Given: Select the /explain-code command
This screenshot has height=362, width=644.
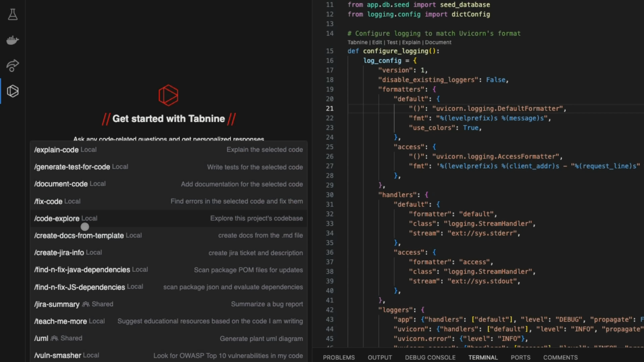Looking at the screenshot, I should [57, 150].
